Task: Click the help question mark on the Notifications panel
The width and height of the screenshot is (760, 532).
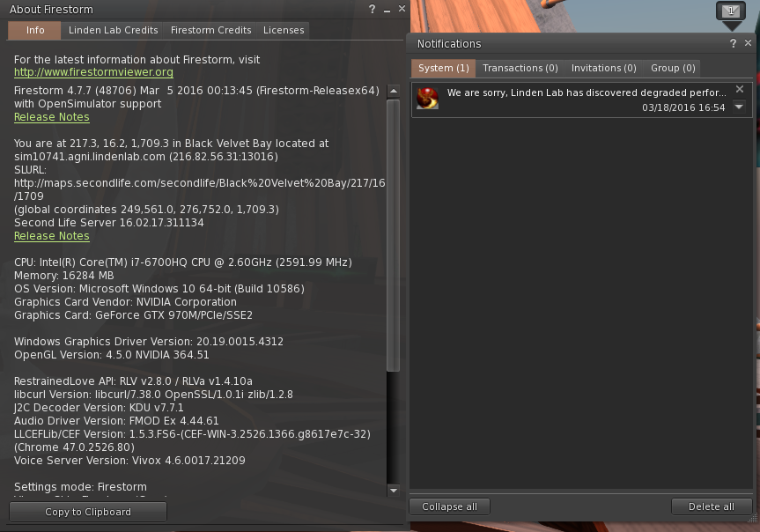Action: tap(732, 43)
